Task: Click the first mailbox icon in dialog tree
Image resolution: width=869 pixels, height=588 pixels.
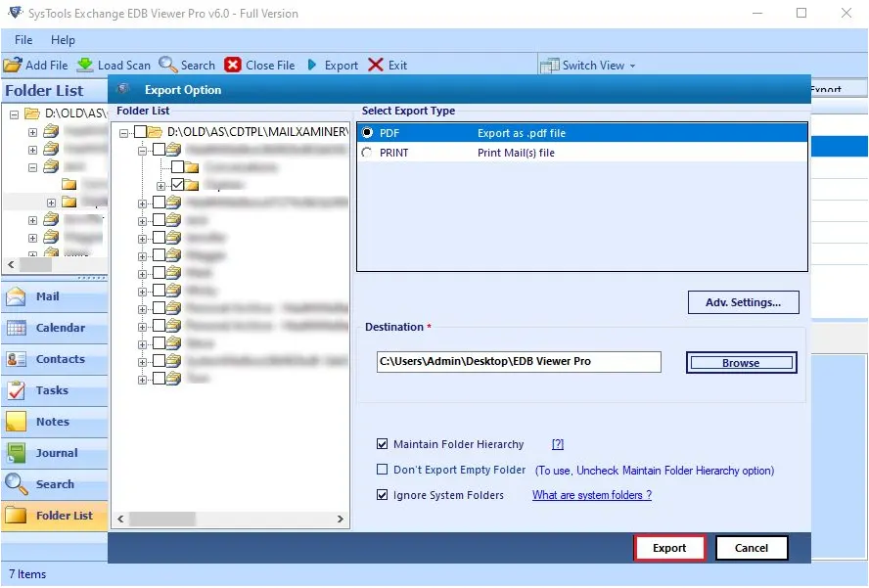Action: (x=173, y=149)
